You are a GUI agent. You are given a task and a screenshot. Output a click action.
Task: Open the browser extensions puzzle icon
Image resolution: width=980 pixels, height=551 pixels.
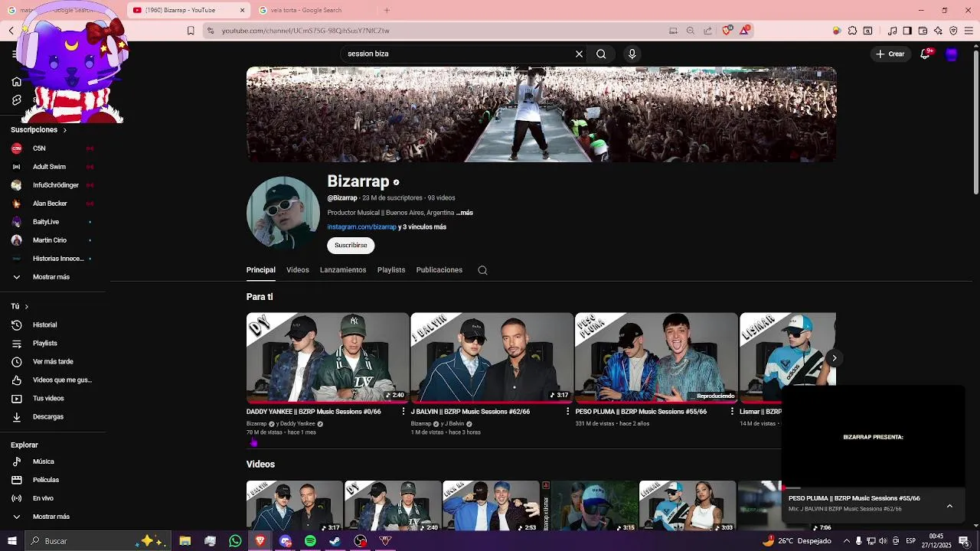[x=852, y=31]
